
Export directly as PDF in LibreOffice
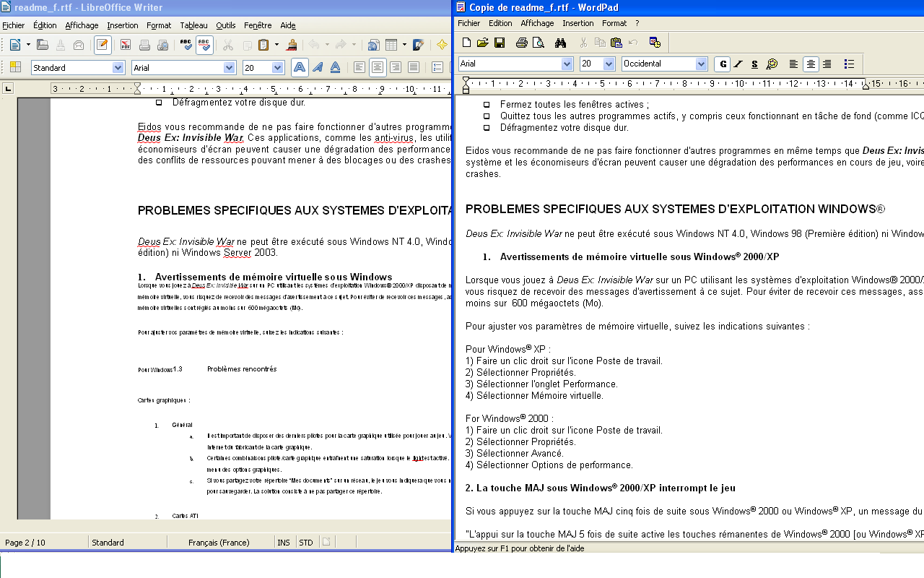126,45
